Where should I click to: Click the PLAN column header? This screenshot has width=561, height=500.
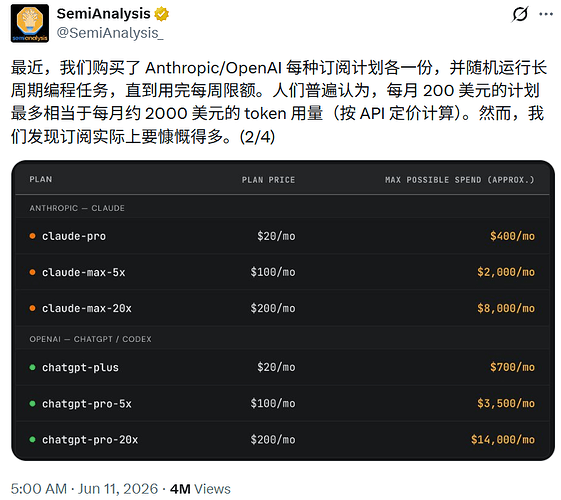(41, 179)
